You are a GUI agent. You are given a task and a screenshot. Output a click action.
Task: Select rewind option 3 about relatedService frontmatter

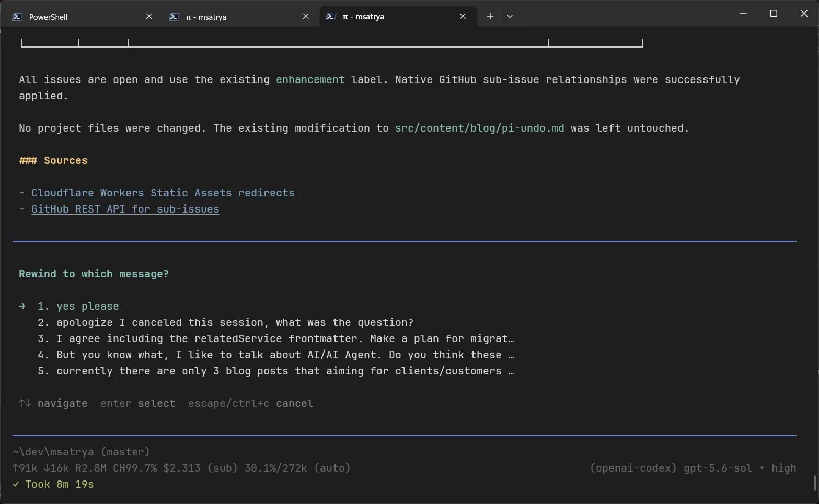[x=275, y=338]
